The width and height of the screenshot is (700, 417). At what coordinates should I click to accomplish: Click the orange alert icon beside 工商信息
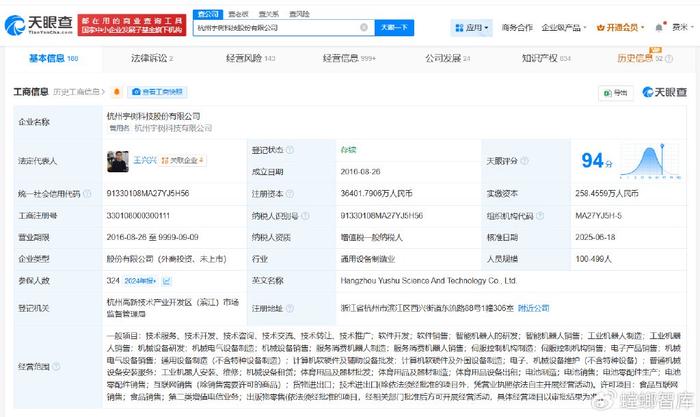pyautogui.click(x=117, y=92)
